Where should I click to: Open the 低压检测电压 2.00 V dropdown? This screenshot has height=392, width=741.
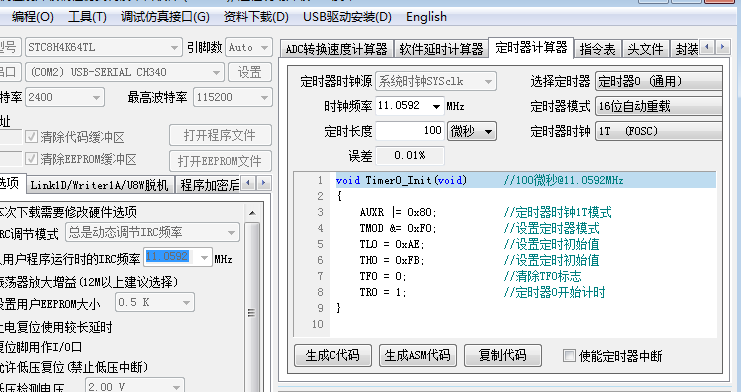[x=135, y=386]
